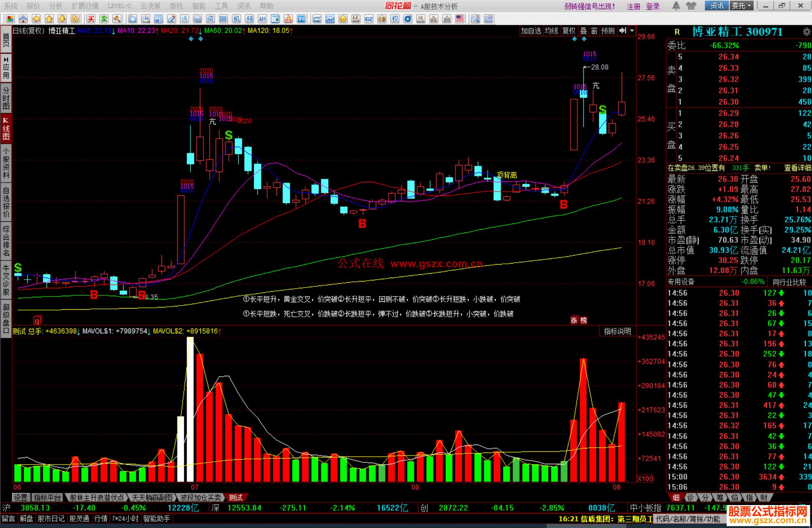Click the 登录 login link
This screenshot has height=528, width=812.
click(653, 6)
